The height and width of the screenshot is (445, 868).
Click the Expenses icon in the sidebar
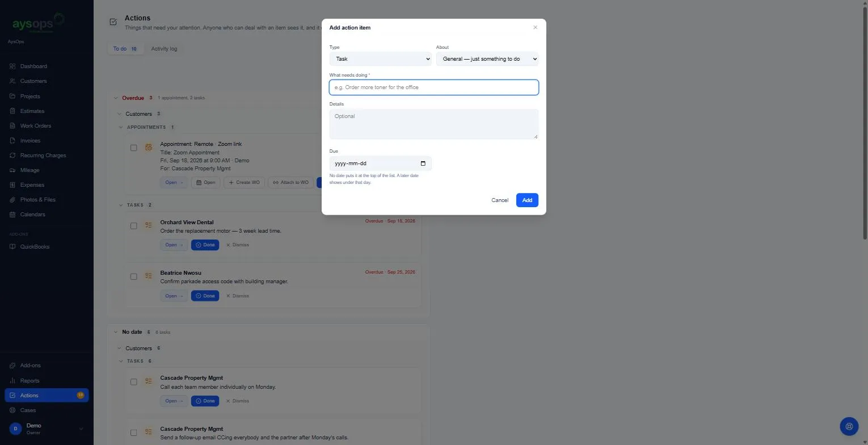click(12, 185)
